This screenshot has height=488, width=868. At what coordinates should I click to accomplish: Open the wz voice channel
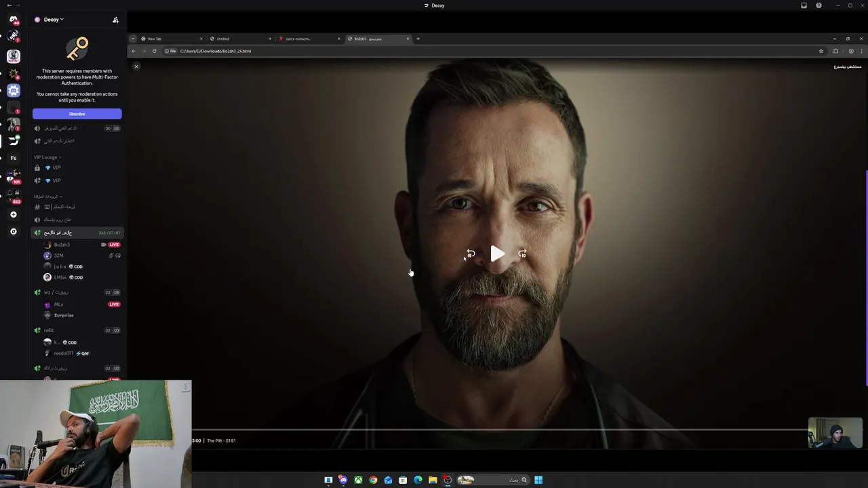pyautogui.click(x=77, y=292)
